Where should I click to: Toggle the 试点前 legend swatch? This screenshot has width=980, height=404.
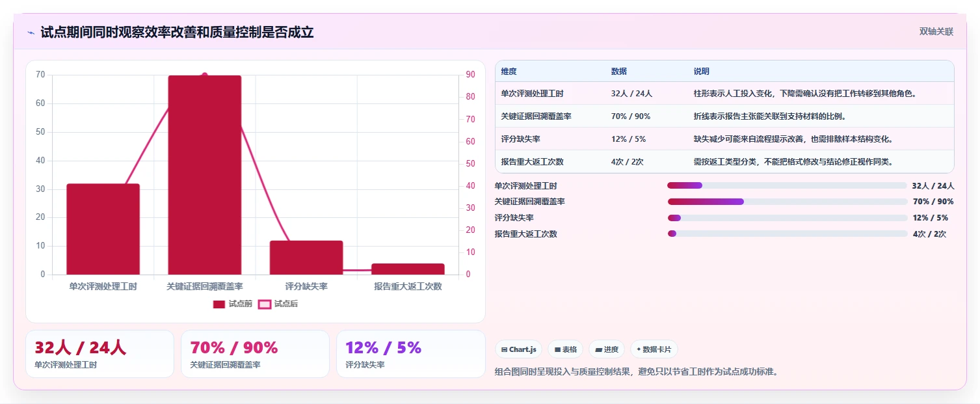pos(219,304)
